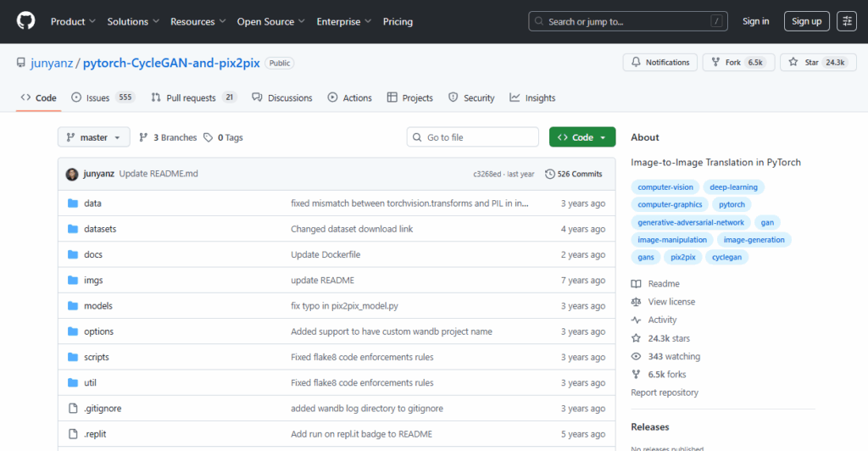Click the 24.3k stars link
This screenshot has width=868, height=451.
[660, 338]
